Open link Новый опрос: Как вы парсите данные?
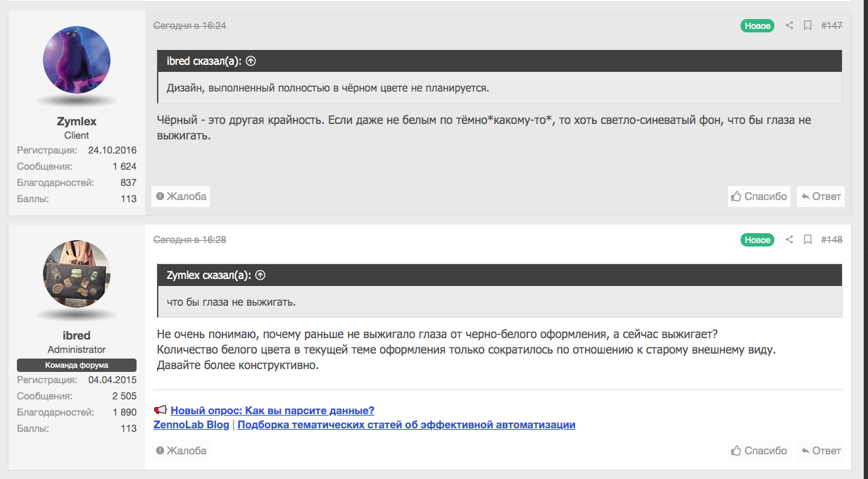Image resolution: width=868 pixels, height=479 pixels. 272,411
